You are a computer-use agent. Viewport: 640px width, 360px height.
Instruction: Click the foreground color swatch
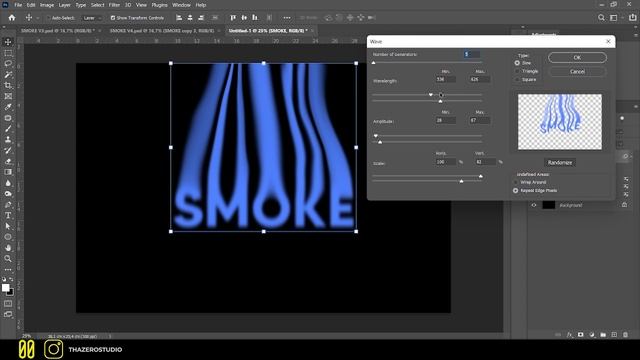coord(6,288)
